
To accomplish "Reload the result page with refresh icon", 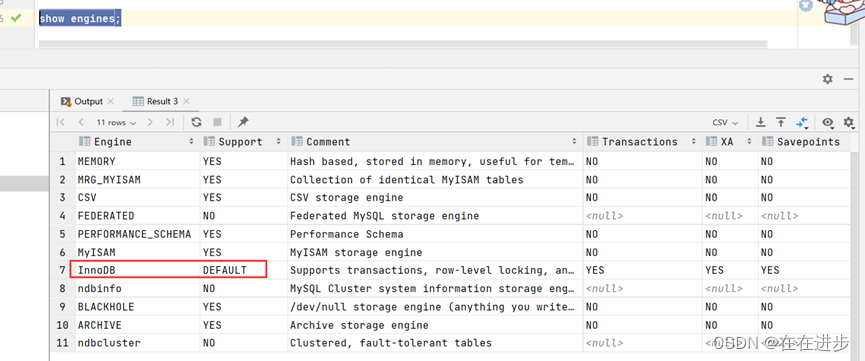I will click(x=196, y=123).
